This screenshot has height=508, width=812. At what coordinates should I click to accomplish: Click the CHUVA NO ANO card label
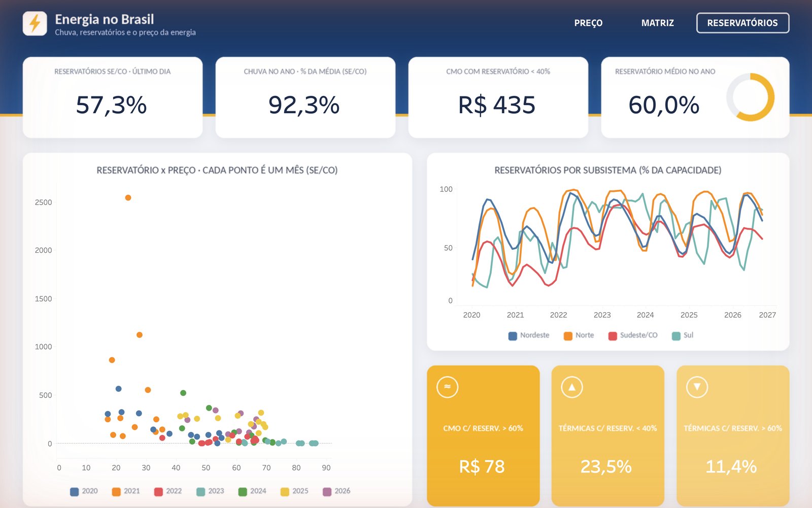pos(305,72)
